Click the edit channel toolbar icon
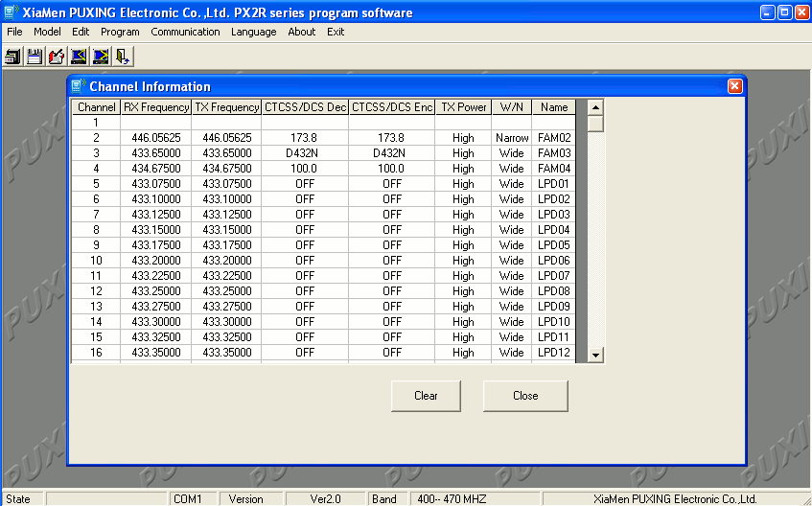 57,57
